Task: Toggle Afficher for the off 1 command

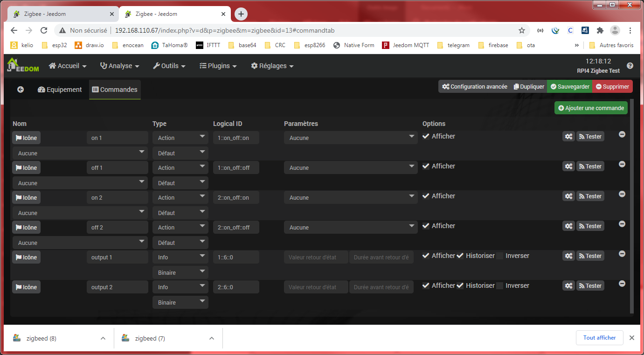Action: click(426, 166)
